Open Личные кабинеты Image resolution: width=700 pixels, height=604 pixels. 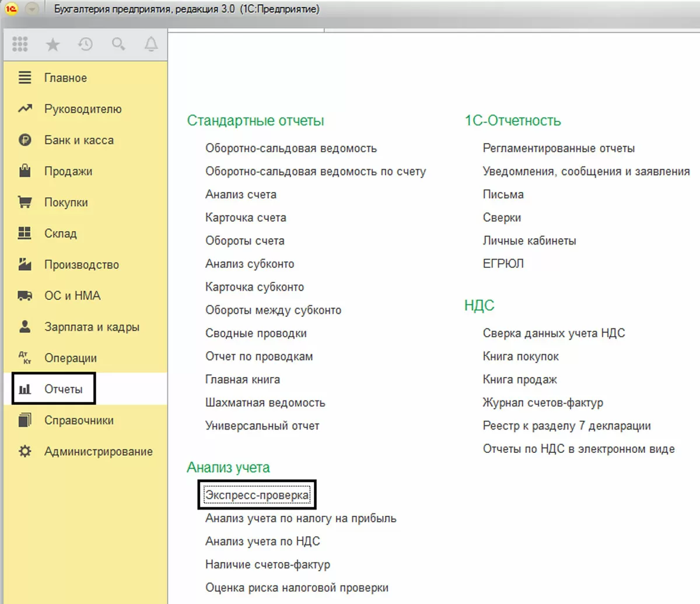(530, 240)
